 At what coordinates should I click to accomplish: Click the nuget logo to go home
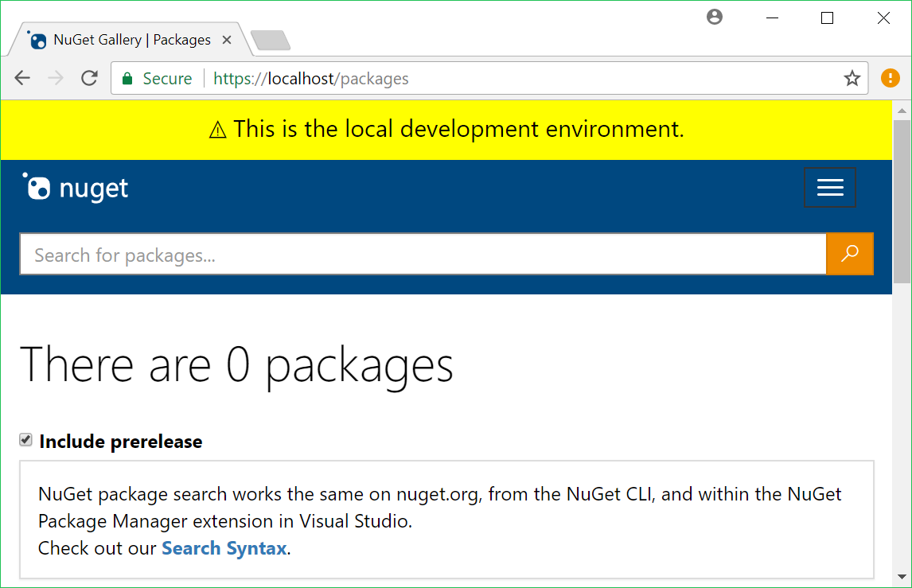pyautogui.click(x=75, y=187)
